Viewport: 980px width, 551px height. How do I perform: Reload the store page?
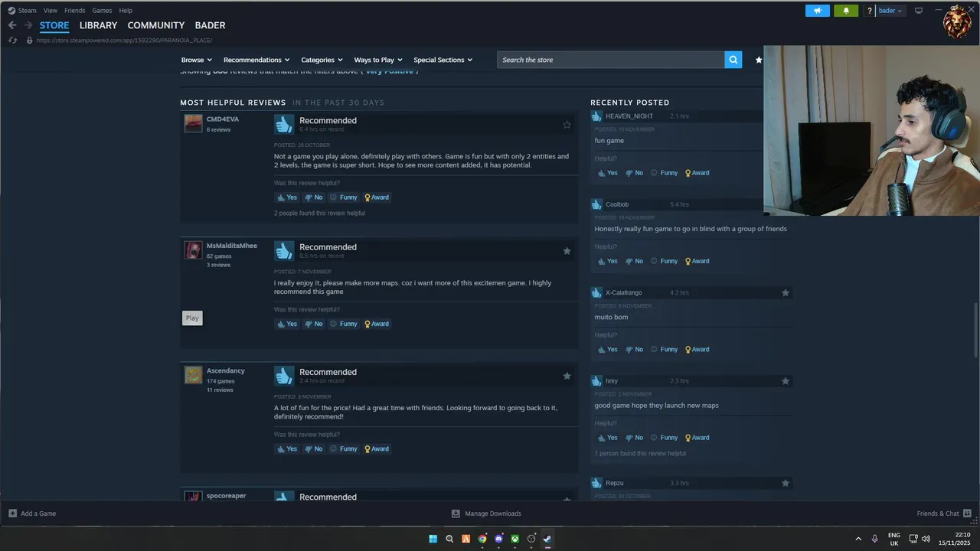(12, 40)
